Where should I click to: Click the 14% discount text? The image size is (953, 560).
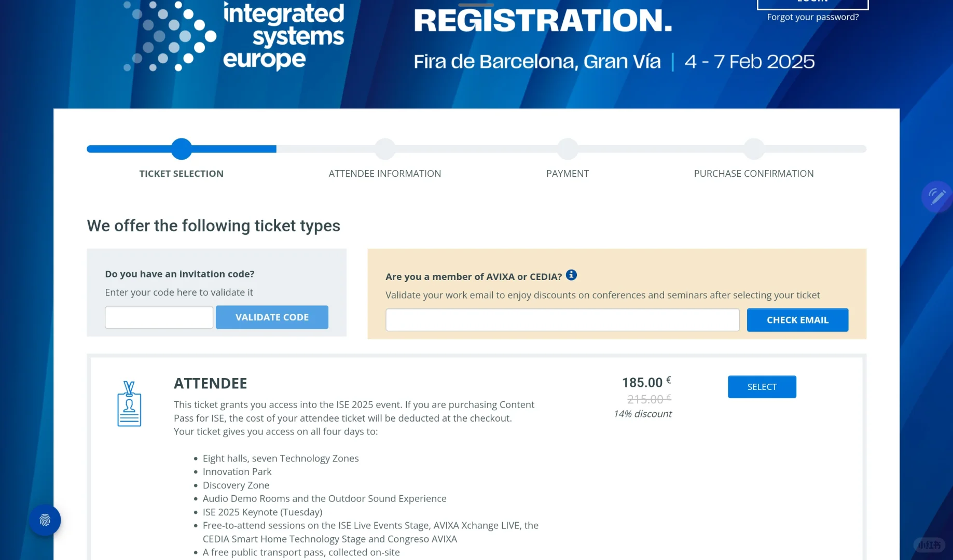(642, 414)
